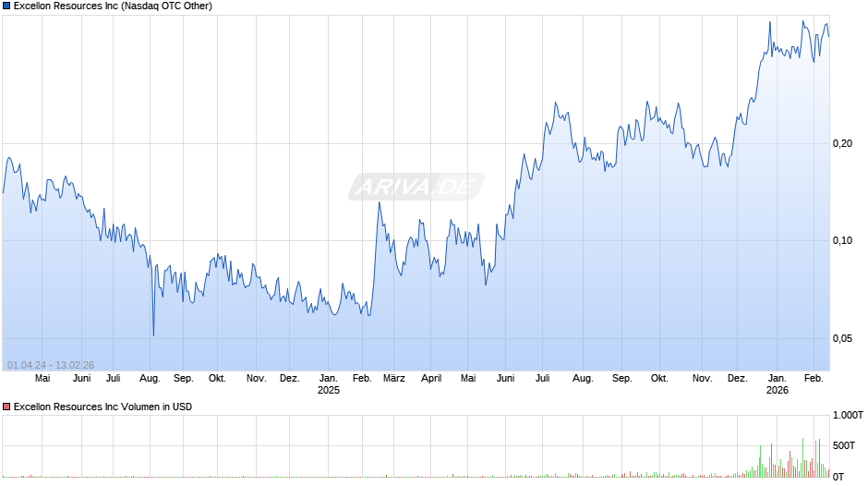The height and width of the screenshot is (486, 868).
Task: Click the 2025 year label on the time axis
Action: click(328, 390)
